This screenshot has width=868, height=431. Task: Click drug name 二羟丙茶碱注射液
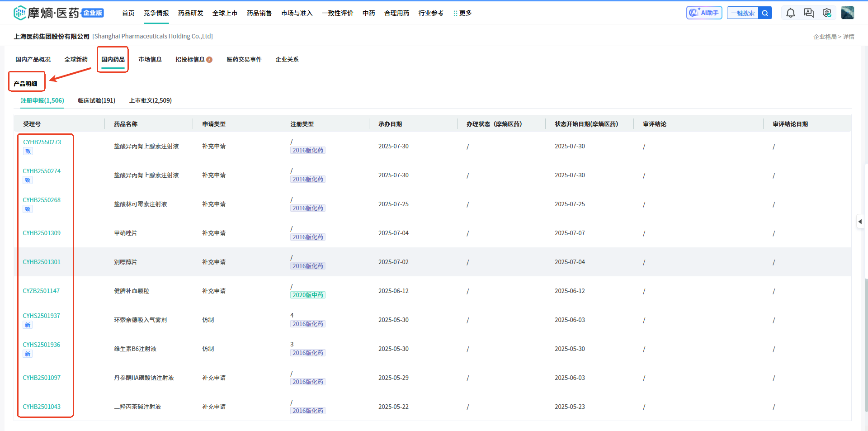137,407
